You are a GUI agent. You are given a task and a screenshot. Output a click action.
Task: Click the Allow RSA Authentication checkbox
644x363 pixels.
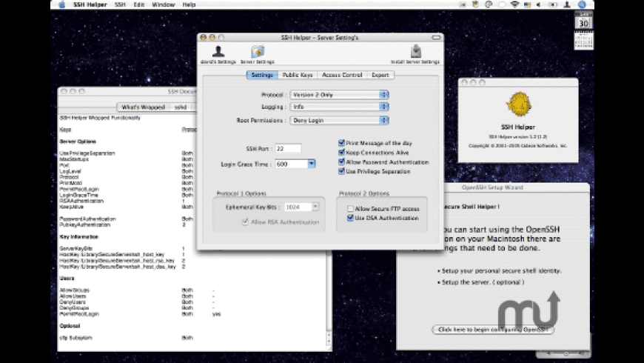(x=245, y=222)
